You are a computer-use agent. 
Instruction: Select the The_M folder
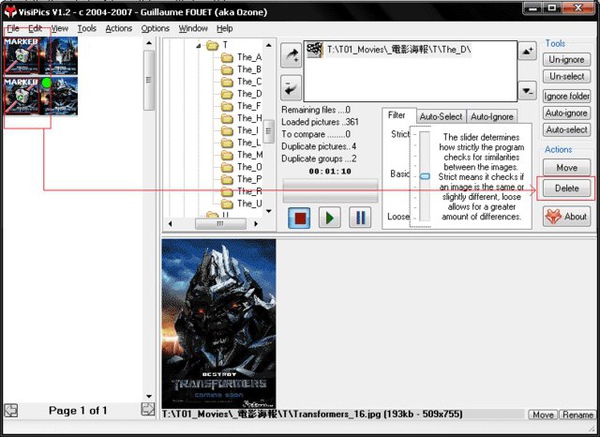[x=241, y=155]
